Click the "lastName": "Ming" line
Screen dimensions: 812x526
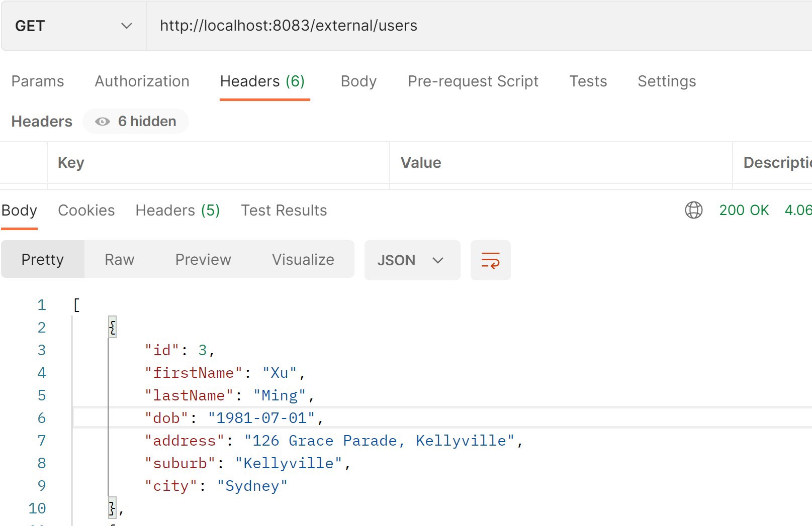[230, 395]
